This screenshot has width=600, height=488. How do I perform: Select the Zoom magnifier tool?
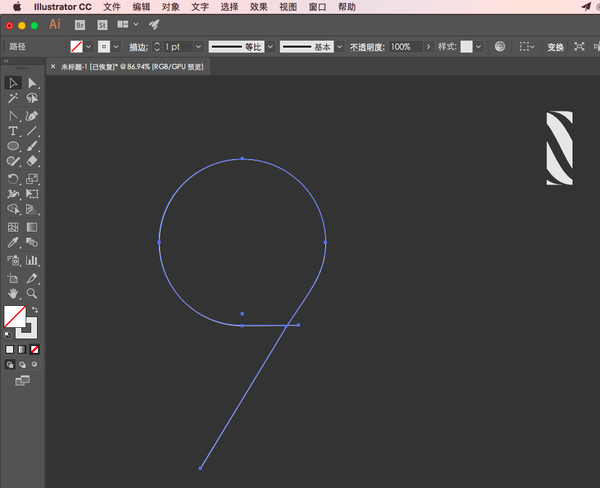point(32,294)
